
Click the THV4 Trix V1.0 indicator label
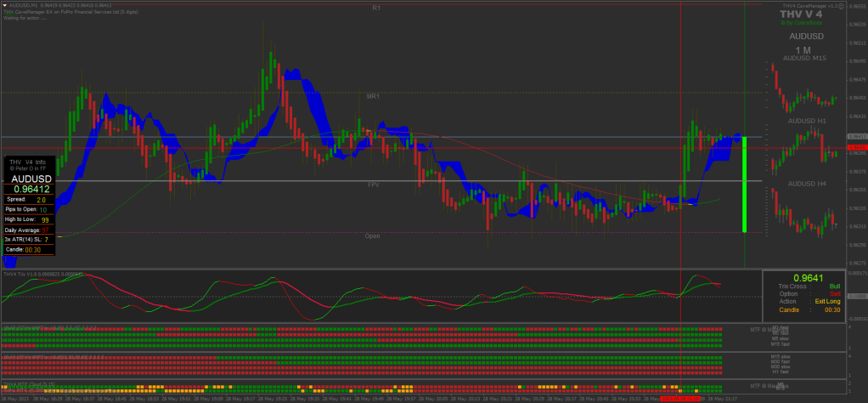pyautogui.click(x=42, y=274)
